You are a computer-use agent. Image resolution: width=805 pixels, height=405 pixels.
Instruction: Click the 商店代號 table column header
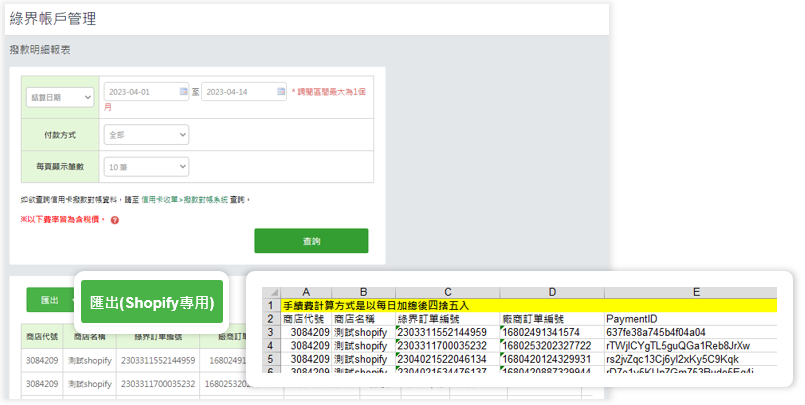43,337
